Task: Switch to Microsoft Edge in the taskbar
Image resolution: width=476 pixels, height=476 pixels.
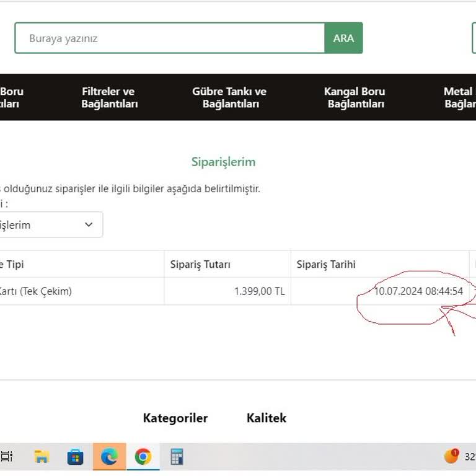Action: (109, 457)
